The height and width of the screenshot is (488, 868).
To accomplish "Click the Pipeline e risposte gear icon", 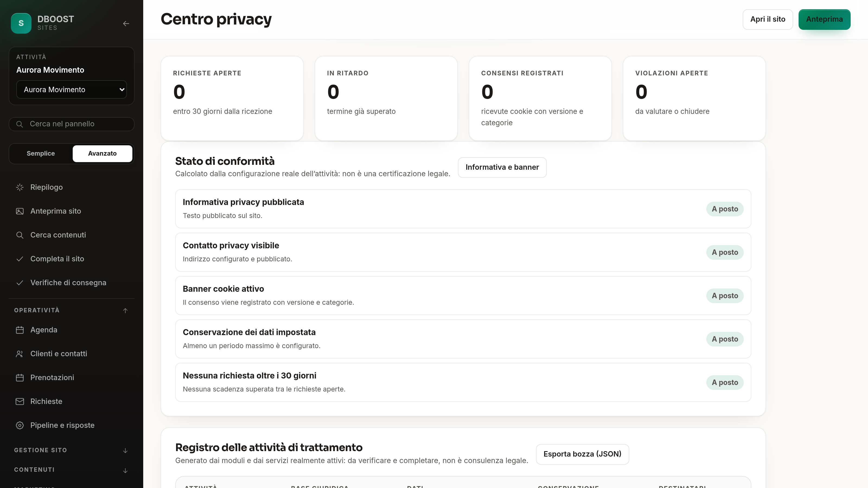I will coord(20,425).
